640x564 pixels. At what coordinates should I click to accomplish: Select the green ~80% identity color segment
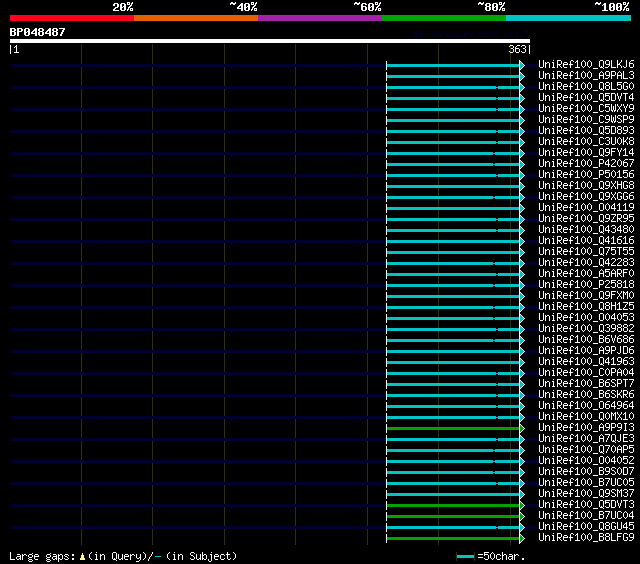click(444, 18)
